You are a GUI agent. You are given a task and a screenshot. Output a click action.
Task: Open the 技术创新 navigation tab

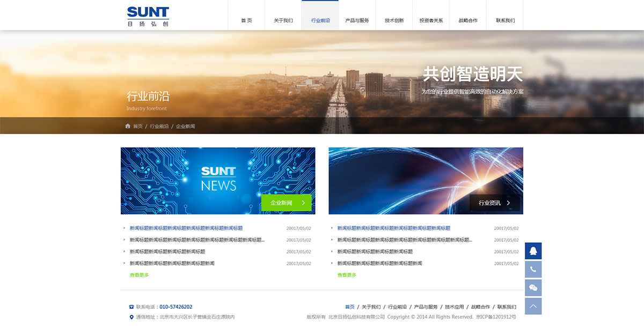394,20
